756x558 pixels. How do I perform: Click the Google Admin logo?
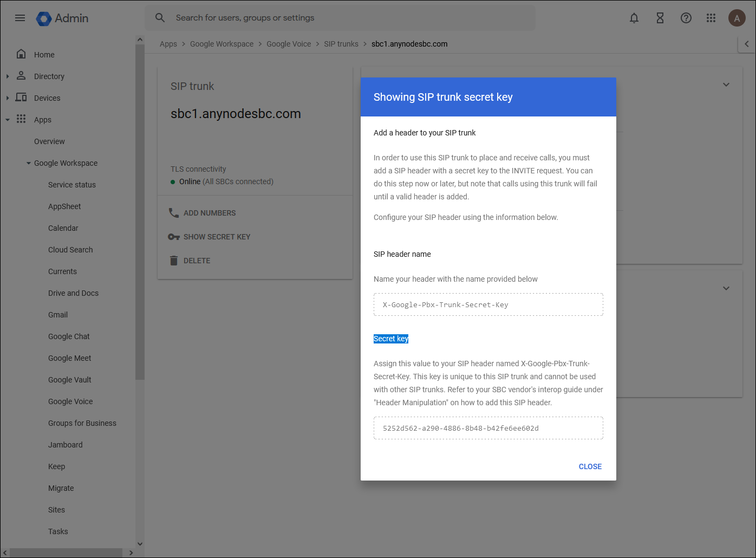pyautogui.click(x=62, y=18)
